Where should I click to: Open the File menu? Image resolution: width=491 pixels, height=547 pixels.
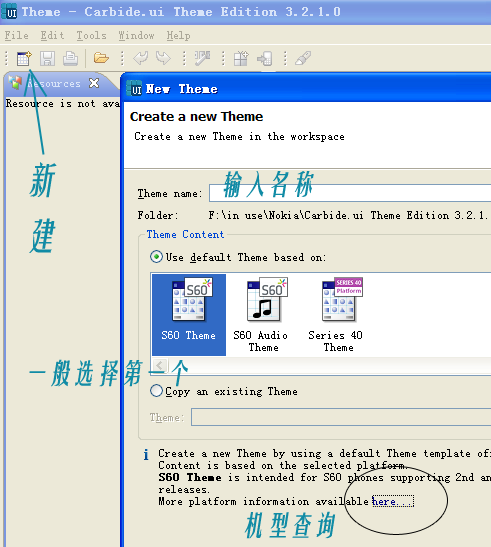coord(16,35)
